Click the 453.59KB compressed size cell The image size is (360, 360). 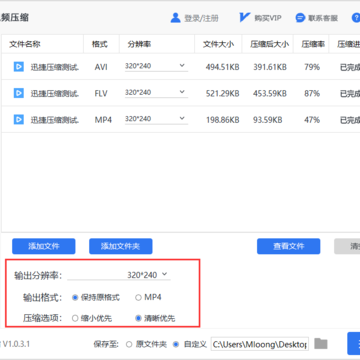point(270,93)
